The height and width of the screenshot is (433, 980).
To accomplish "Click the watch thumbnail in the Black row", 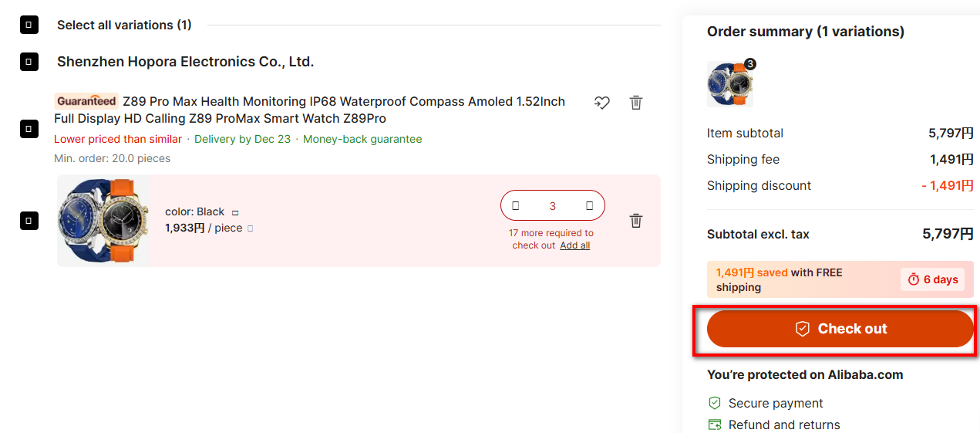I will [103, 221].
